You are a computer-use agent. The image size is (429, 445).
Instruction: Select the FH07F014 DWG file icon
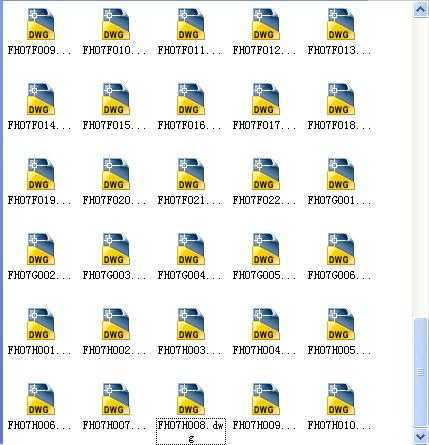41,99
